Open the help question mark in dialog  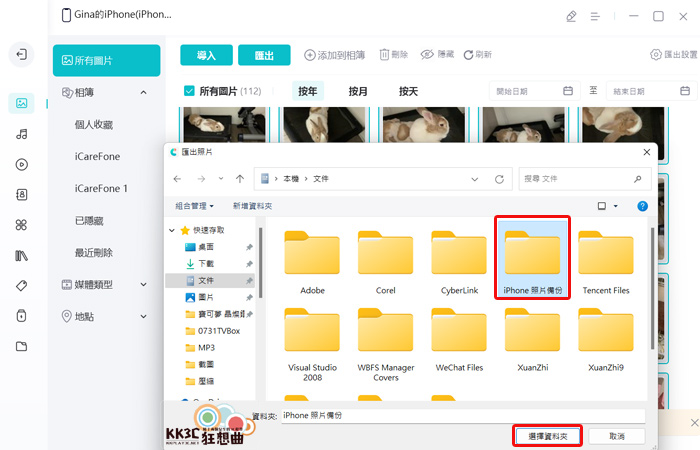click(x=642, y=206)
